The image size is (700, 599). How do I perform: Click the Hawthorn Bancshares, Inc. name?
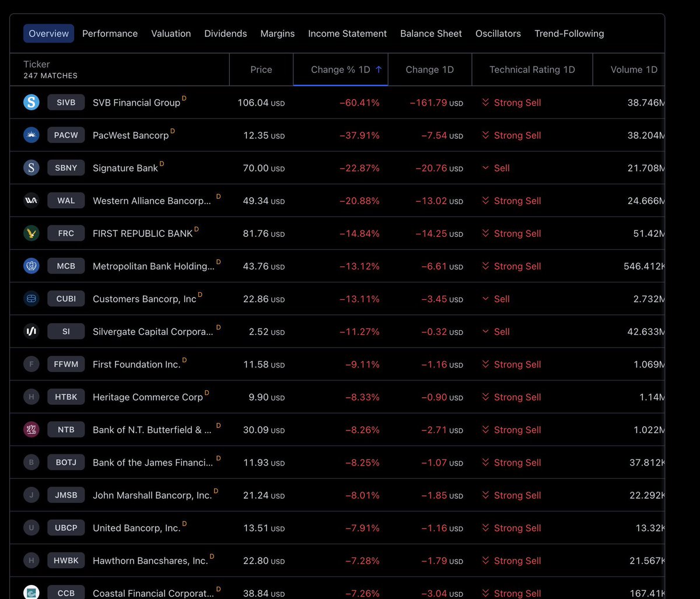point(150,561)
